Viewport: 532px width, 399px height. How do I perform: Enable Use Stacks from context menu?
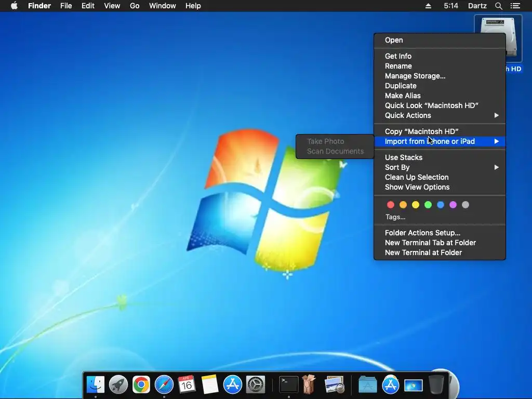pos(440,157)
